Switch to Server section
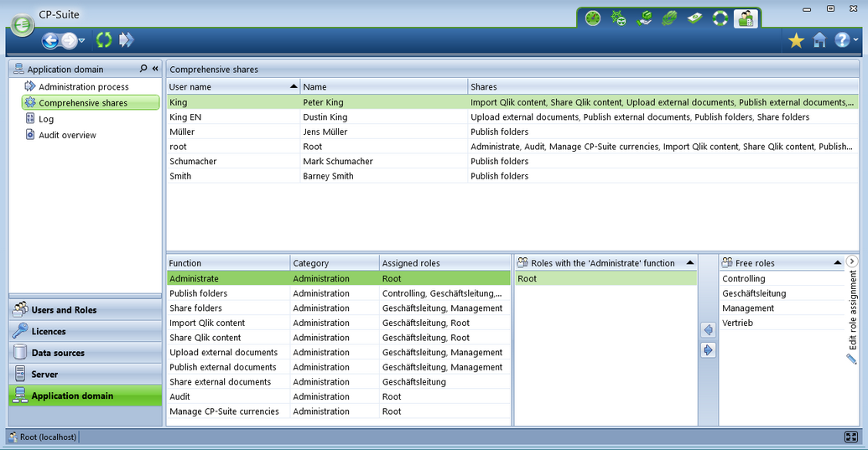 (x=86, y=375)
